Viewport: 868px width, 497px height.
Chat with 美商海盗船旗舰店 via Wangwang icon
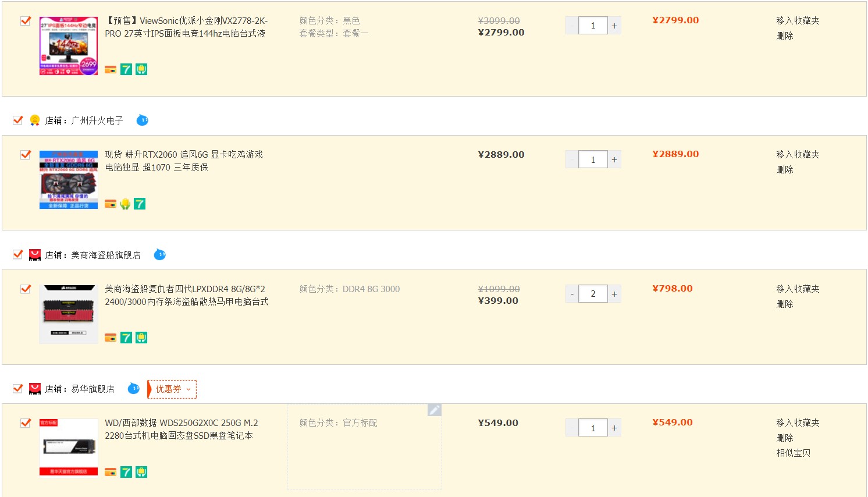tap(160, 254)
